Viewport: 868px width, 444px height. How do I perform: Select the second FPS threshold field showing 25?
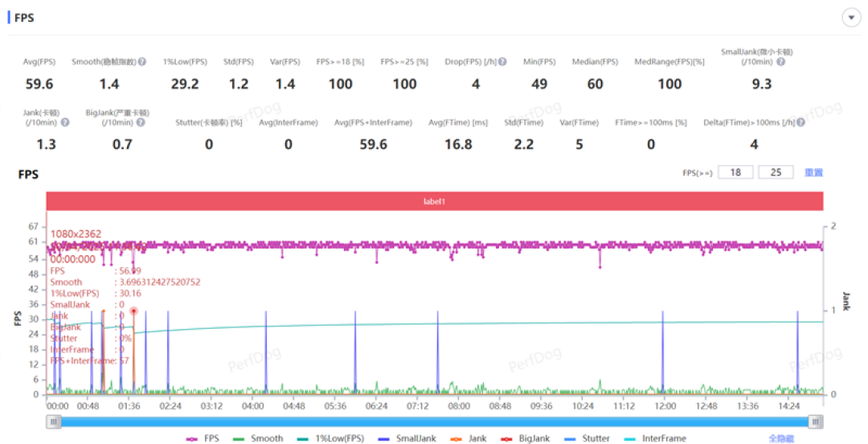[x=776, y=172]
